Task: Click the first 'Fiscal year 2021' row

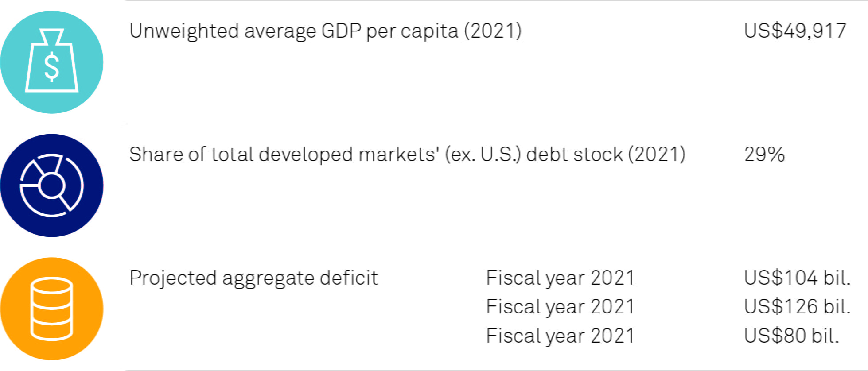Action: click(560, 278)
